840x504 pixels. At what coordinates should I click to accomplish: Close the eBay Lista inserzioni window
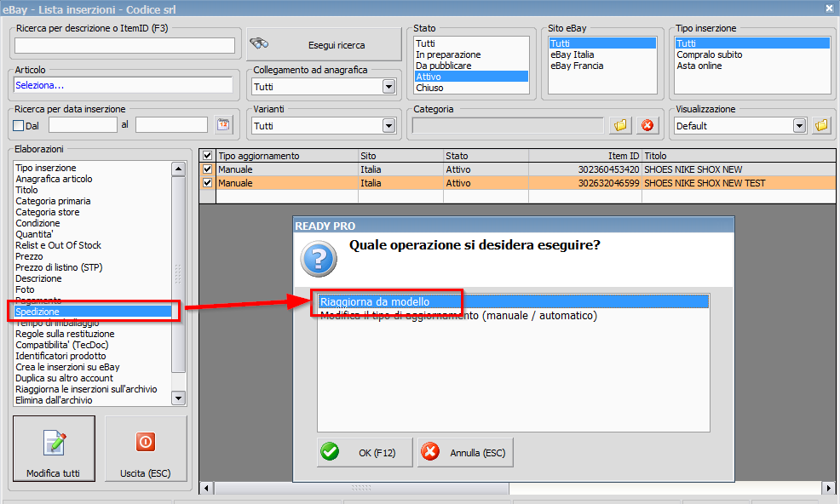(829, 8)
